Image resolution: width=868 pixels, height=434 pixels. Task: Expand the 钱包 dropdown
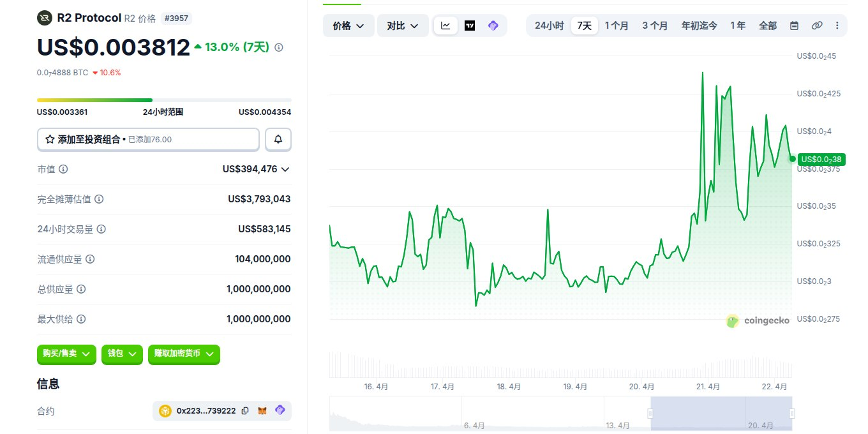pos(122,354)
